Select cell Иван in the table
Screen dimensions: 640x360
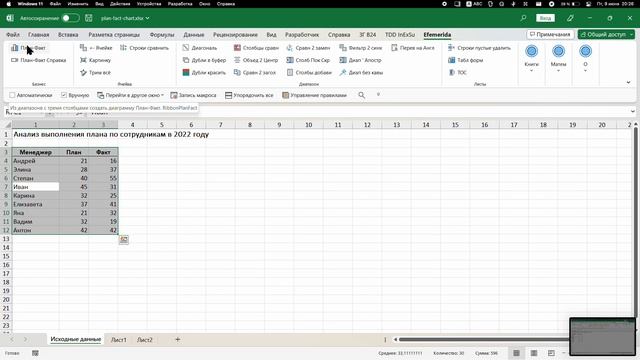(36, 187)
